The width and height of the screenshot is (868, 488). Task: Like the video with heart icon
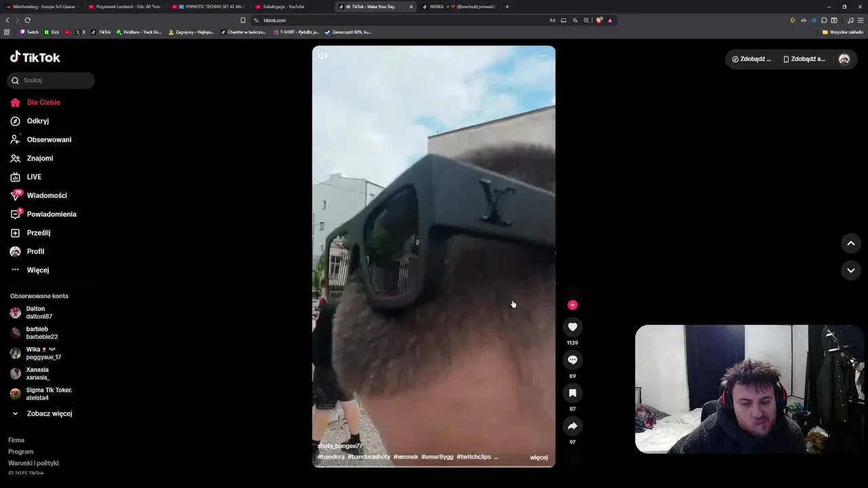(x=572, y=327)
